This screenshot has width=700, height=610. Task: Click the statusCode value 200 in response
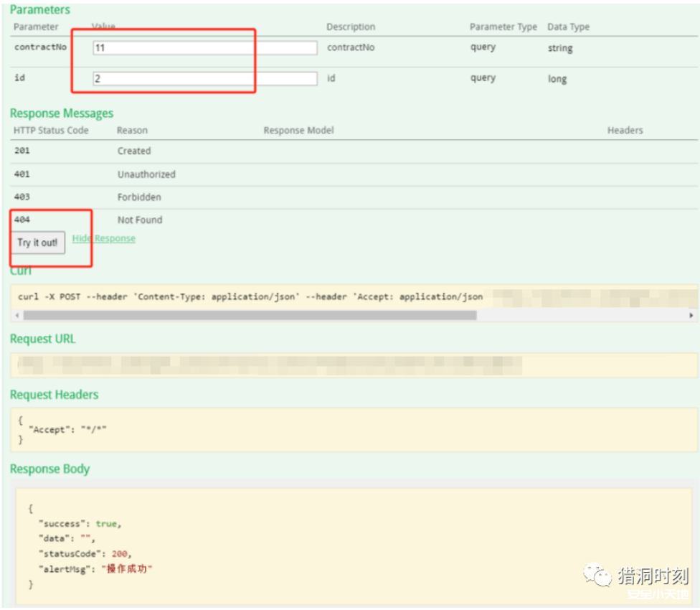coord(121,553)
